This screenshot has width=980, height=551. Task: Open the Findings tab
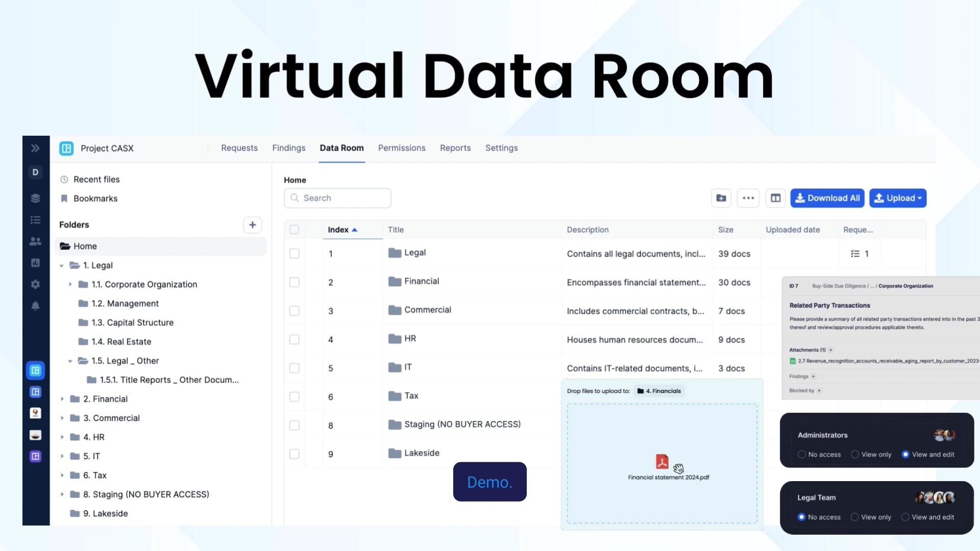pyautogui.click(x=288, y=148)
